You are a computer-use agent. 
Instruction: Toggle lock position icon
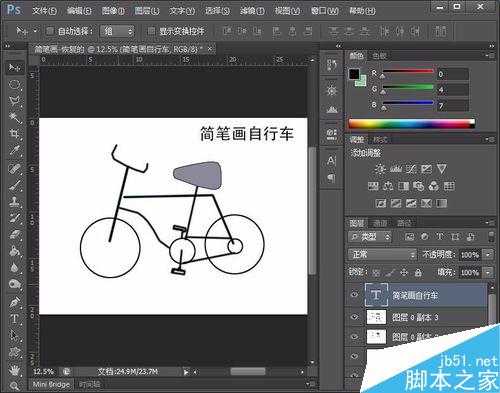[x=404, y=273]
